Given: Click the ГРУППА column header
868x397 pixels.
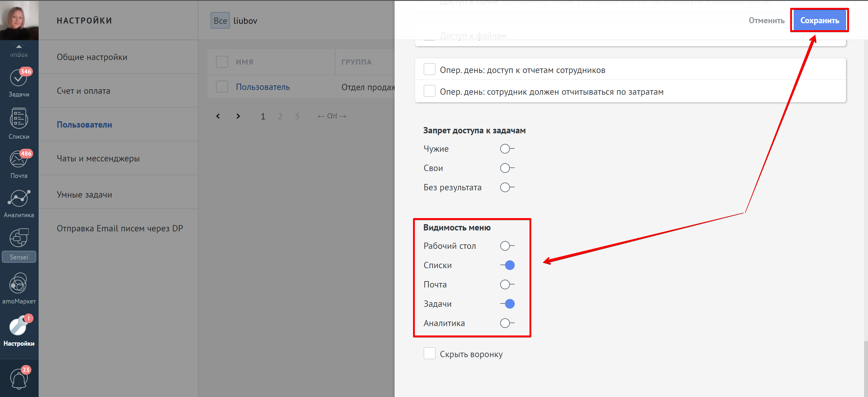Looking at the screenshot, I should 357,62.
